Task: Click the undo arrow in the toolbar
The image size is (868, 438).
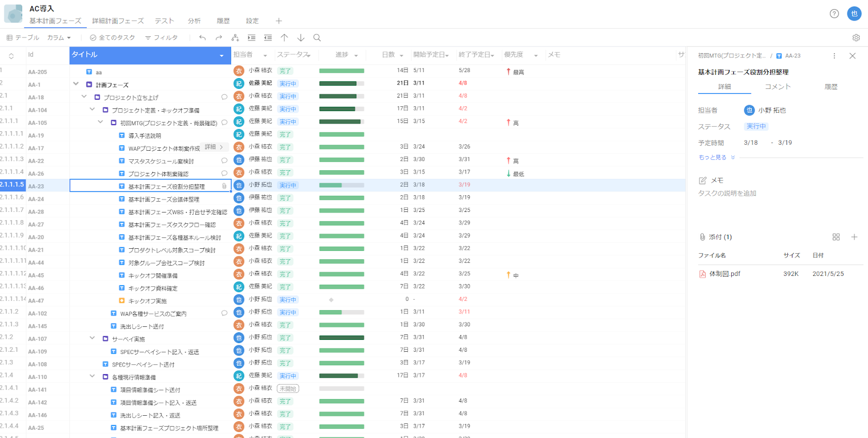Action: click(x=202, y=38)
